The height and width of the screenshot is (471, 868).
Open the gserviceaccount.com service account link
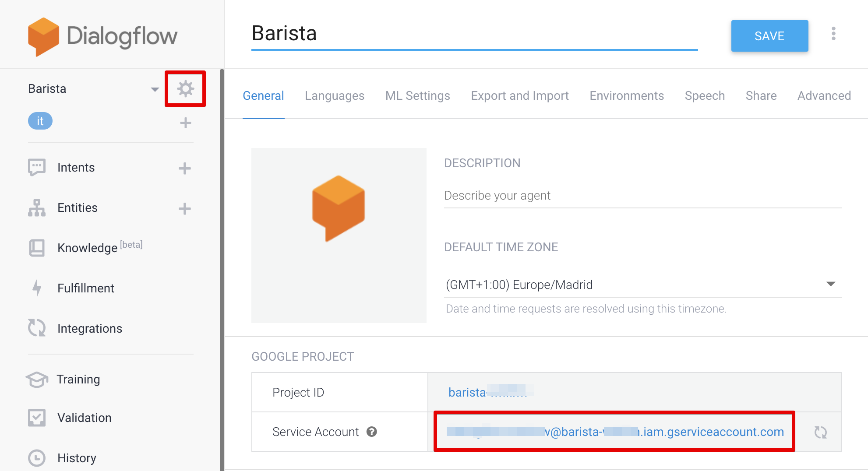click(615, 432)
